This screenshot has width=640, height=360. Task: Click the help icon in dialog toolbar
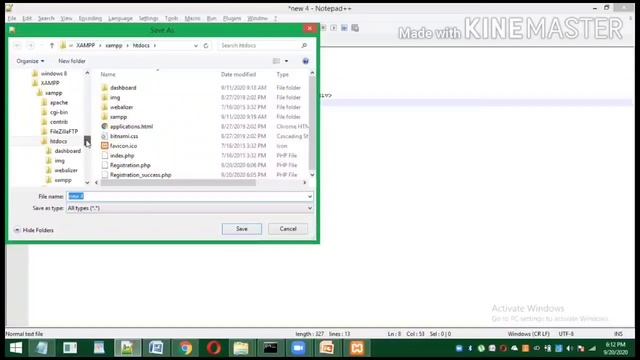click(305, 61)
